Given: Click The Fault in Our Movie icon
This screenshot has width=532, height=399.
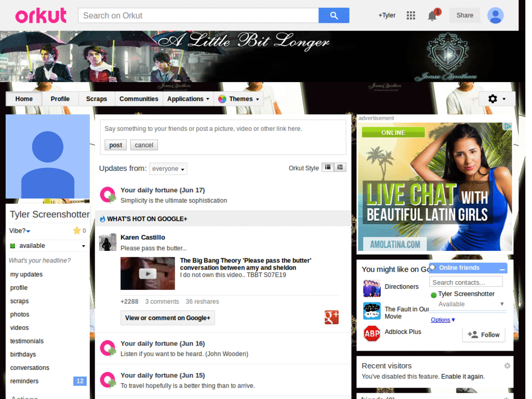Looking at the screenshot, I should coord(371,311).
